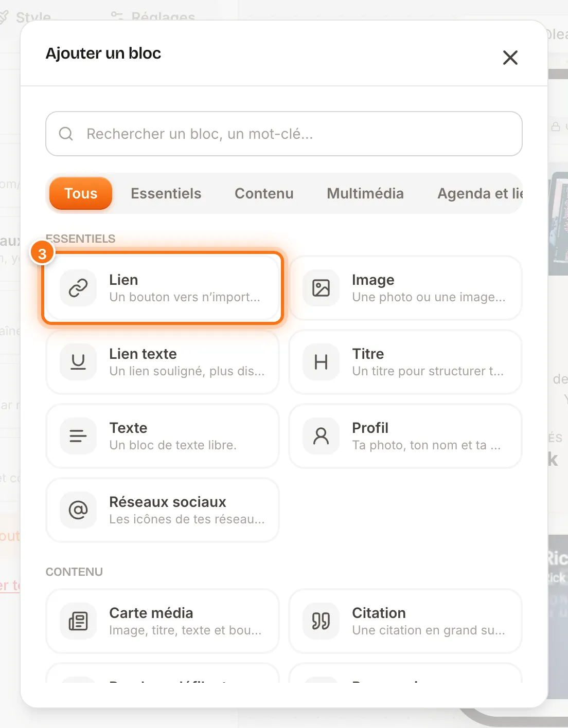
Task: Click the @ icon for Réseaux sociaux
Action: click(78, 510)
